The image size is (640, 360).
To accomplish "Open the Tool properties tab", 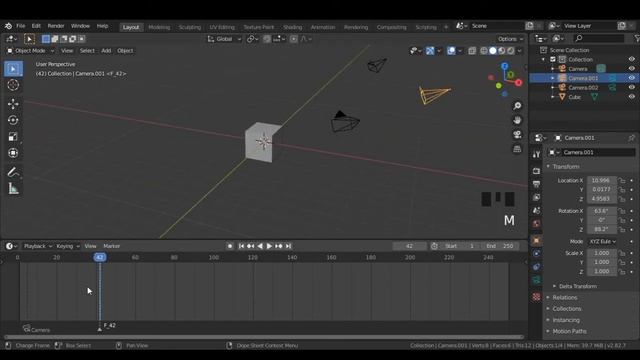I will (x=536, y=154).
